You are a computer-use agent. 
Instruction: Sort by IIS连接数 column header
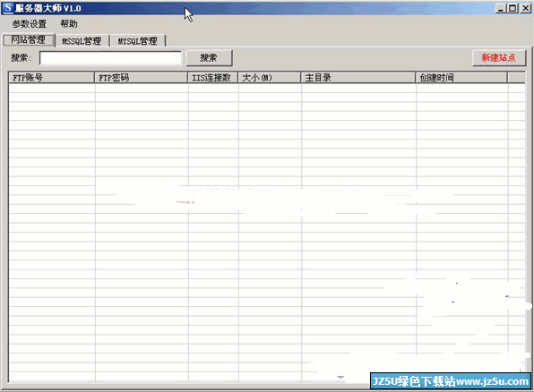213,78
